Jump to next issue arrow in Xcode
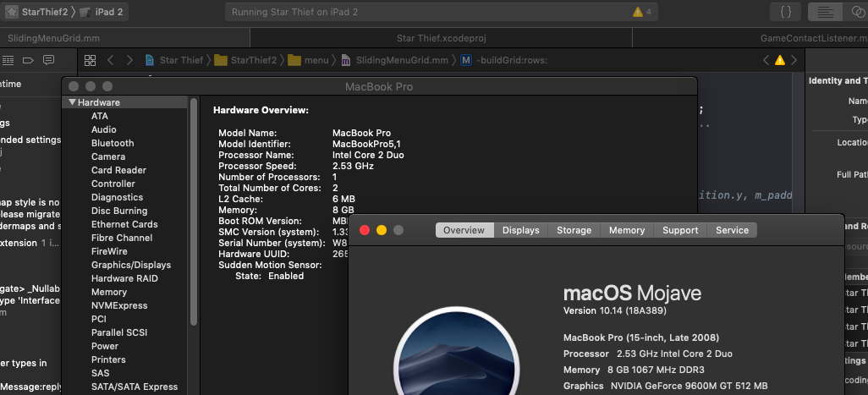This screenshot has width=868, height=395. pyautogui.click(x=794, y=60)
